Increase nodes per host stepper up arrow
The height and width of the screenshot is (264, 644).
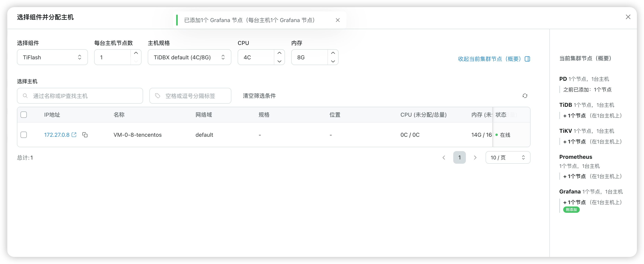click(x=136, y=53)
